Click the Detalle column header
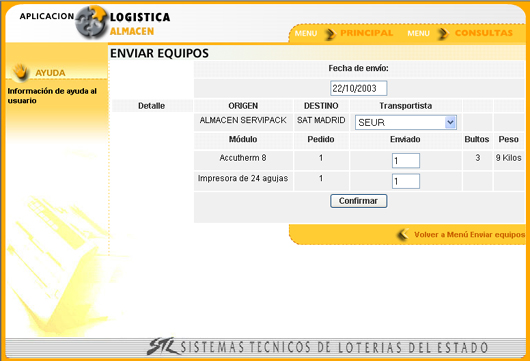The height and width of the screenshot is (361, 530). 151,106
